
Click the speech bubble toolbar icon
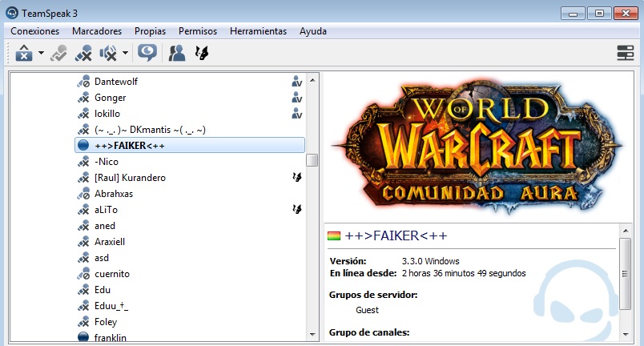click(x=147, y=53)
